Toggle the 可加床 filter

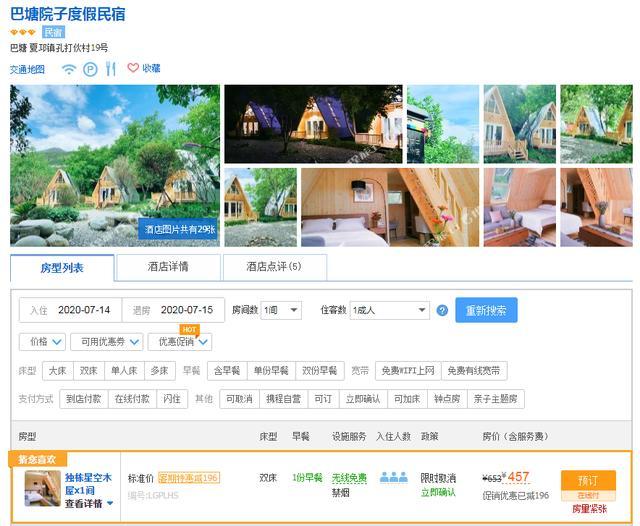[407, 399]
